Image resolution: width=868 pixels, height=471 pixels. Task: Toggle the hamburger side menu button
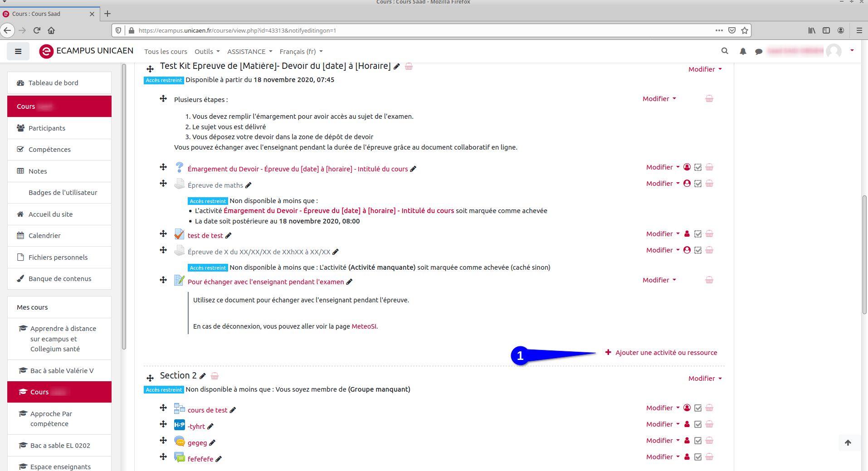coord(18,51)
